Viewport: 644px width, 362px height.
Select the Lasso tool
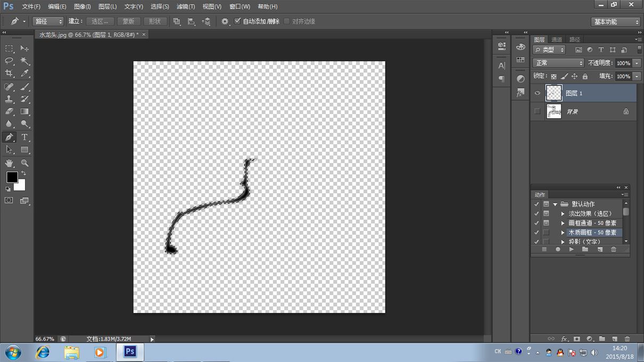[9, 61]
